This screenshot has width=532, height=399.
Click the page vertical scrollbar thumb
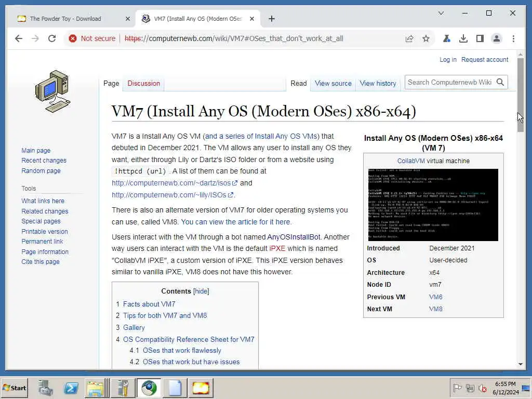(521, 95)
